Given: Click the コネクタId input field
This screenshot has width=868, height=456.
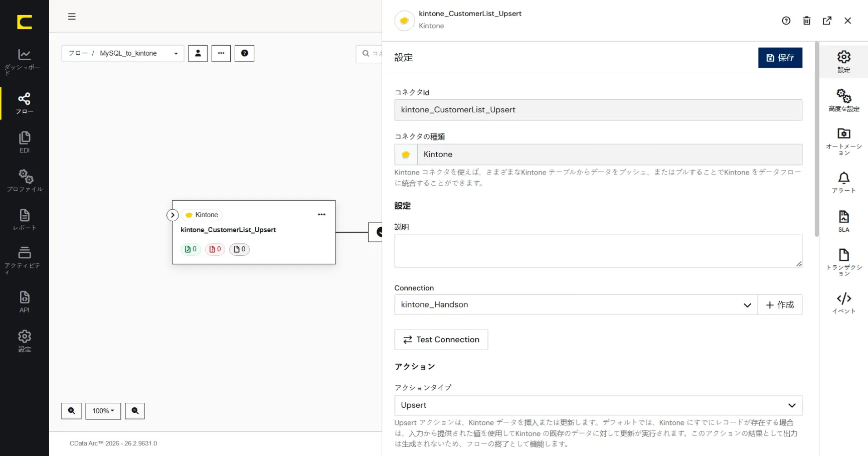Looking at the screenshot, I should click(598, 110).
